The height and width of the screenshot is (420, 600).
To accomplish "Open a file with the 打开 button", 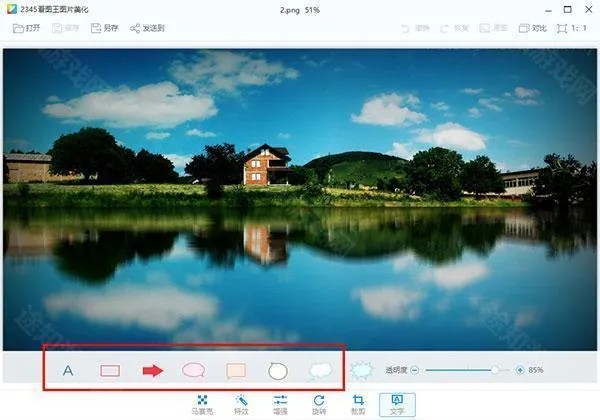I will coord(26,28).
